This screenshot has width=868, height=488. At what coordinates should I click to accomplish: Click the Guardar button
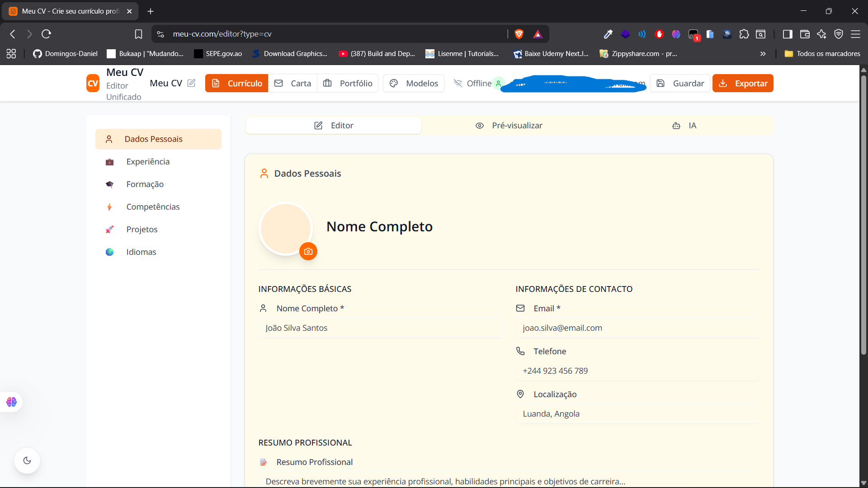[x=680, y=83]
